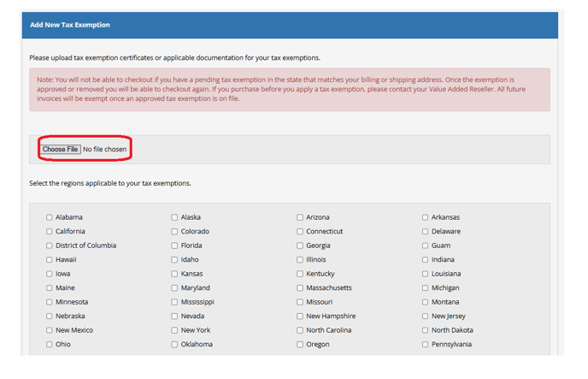Screen dimensions: 588x379
Task: Select the Alaska checkbox
Action: (174, 217)
